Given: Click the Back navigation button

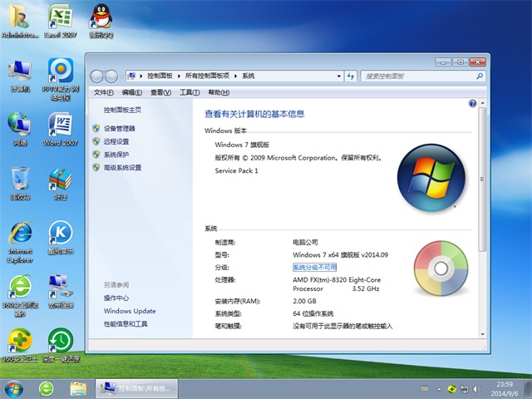Looking at the screenshot, I should (x=96, y=76).
